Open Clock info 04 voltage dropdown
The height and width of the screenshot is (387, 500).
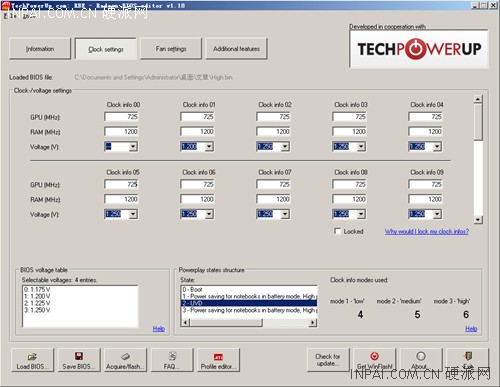(437, 147)
